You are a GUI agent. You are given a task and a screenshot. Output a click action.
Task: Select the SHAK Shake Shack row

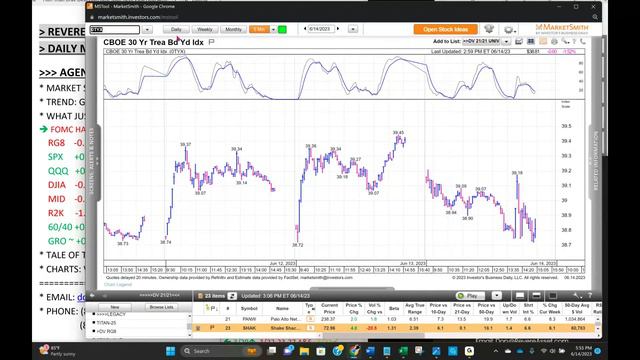(x=394, y=328)
